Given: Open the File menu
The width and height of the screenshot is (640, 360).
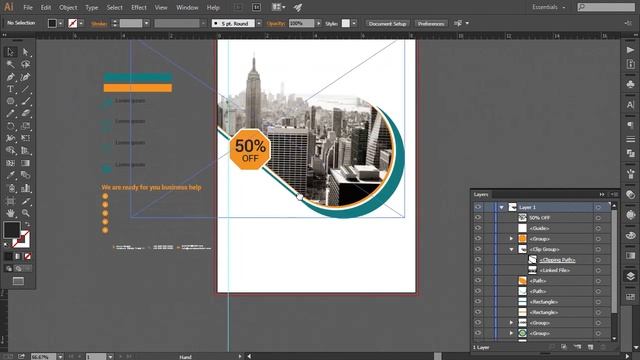Looking at the screenshot, I should point(28,7).
